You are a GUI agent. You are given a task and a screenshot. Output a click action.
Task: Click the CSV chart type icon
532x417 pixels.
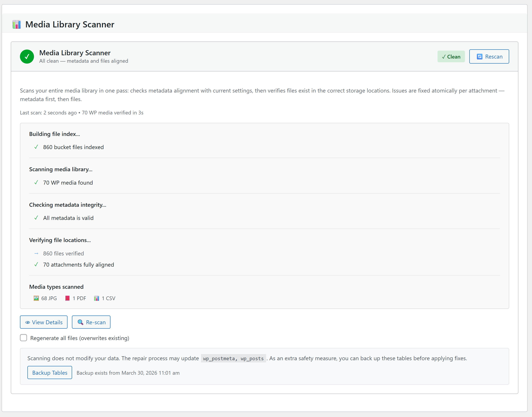point(97,298)
